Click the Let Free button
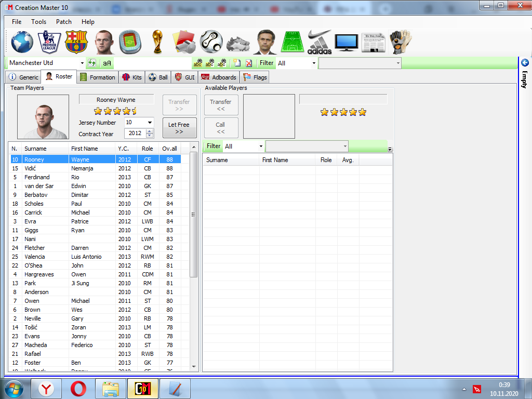The image size is (532, 399). tap(179, 128)
